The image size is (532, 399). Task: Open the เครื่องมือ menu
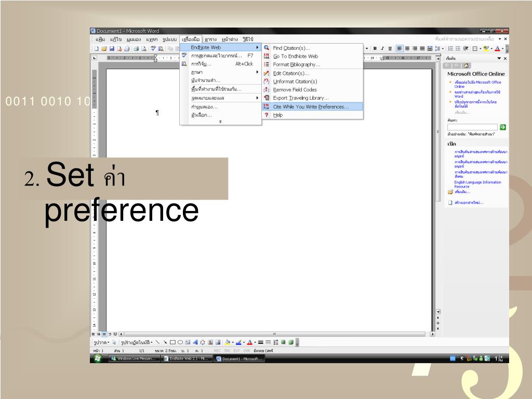[191, 39]
